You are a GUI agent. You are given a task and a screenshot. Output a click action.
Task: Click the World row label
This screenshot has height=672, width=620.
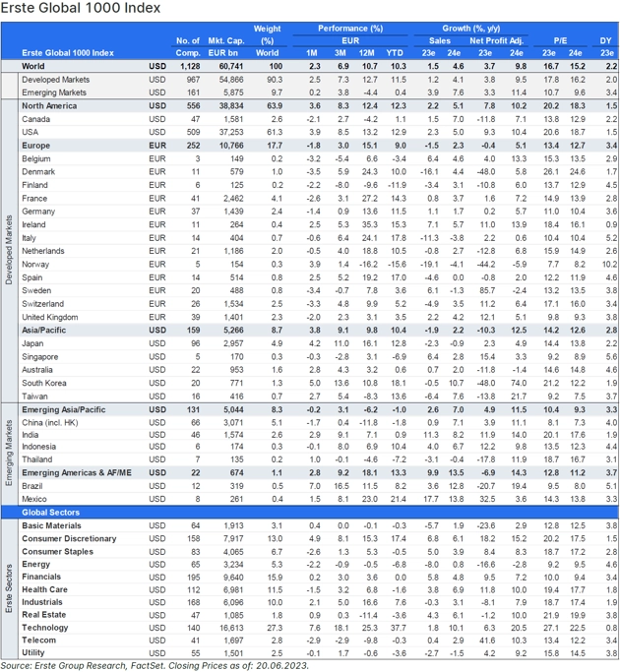[33, 66]
